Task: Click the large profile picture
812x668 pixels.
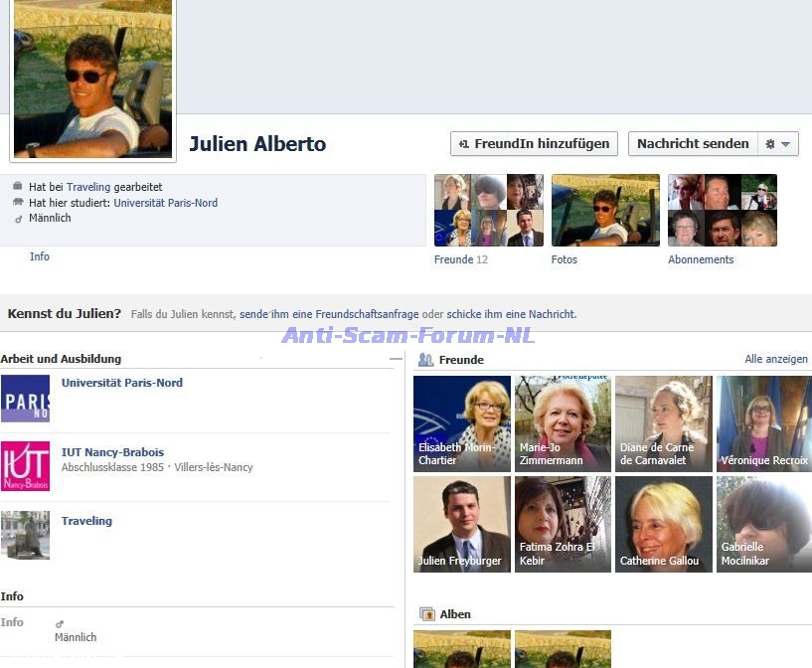Action: click(92, 78)
